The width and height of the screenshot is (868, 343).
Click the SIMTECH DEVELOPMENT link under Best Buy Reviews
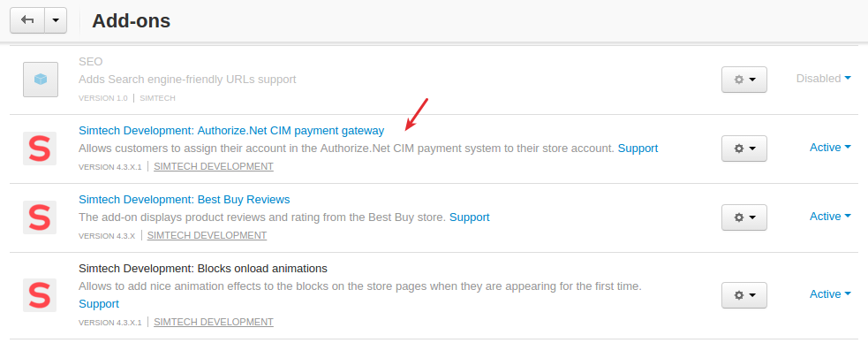tap(207, 235)
